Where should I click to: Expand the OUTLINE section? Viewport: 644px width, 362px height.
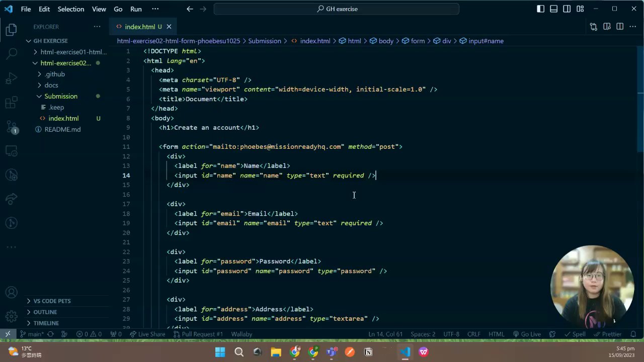pyautogui.click(x=45, y=312)
